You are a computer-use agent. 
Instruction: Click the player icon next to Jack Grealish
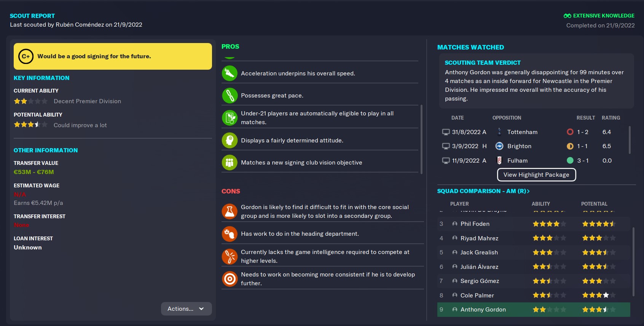coord(454,252)
